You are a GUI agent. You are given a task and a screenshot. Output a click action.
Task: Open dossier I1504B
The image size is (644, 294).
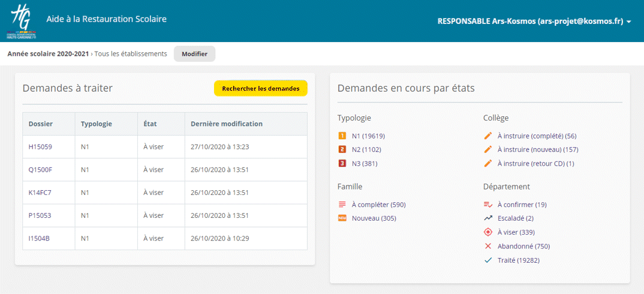pos(40,238)
